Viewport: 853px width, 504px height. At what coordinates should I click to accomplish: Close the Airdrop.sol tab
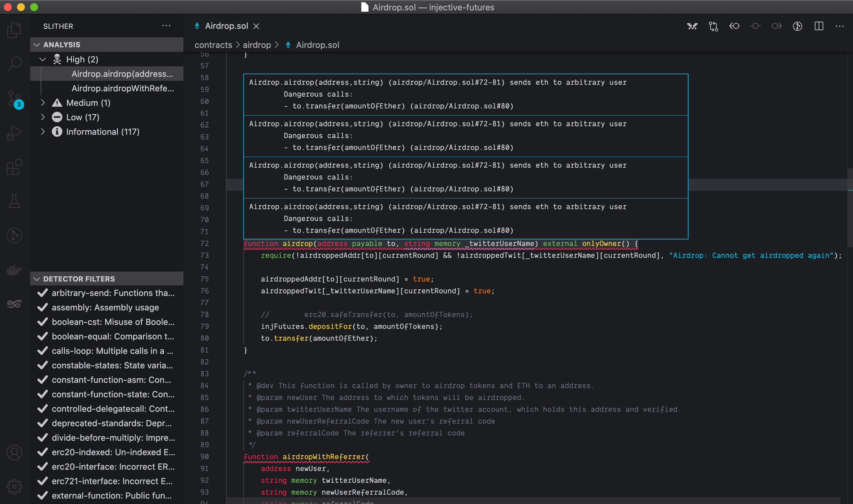coord(257,26)
